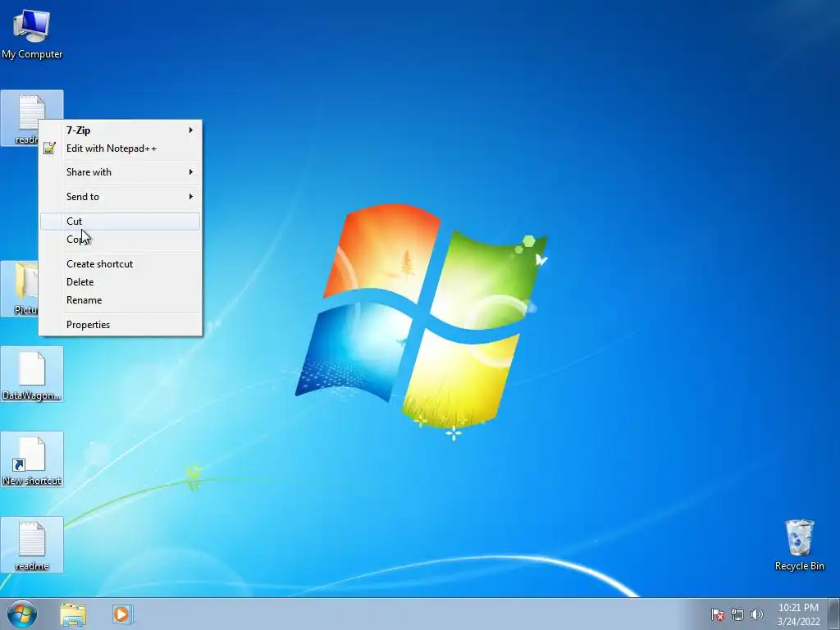This screenshot has height=630, width=840.
Task: Open the volume speaker tray icon
Action: coord(756,614)
